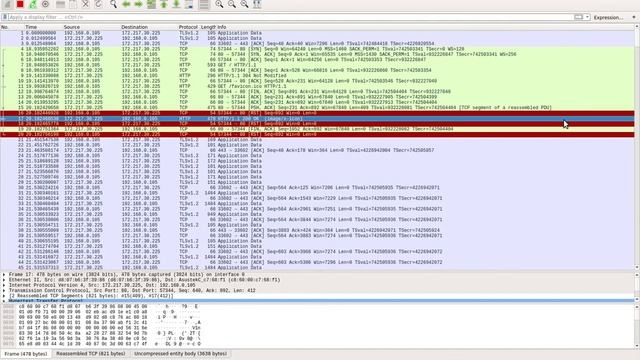Apply the display filter arrow button
The width and height of the screenshot is (640, 360).
[x=578, y=17]
